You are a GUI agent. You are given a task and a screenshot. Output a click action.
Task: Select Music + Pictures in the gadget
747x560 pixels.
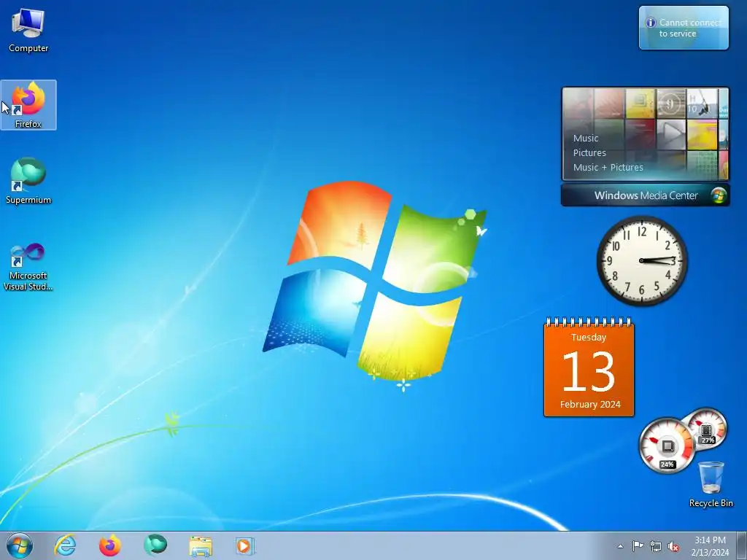tap(608, 167)
